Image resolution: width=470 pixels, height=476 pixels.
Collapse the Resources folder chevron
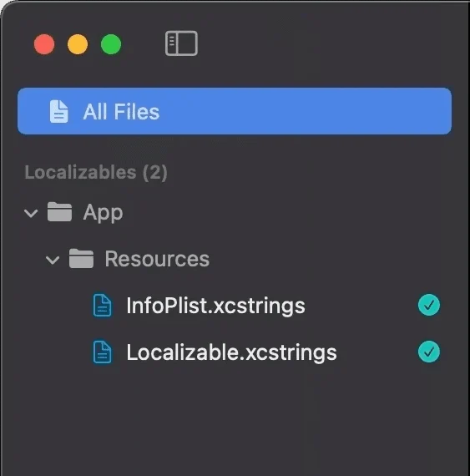[x=53, y=260]
